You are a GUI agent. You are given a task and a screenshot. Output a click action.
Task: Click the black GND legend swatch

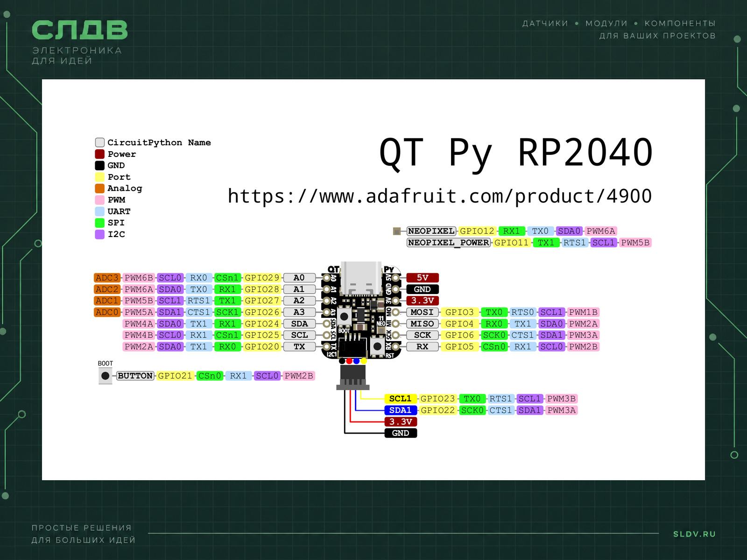click(99, 165)
